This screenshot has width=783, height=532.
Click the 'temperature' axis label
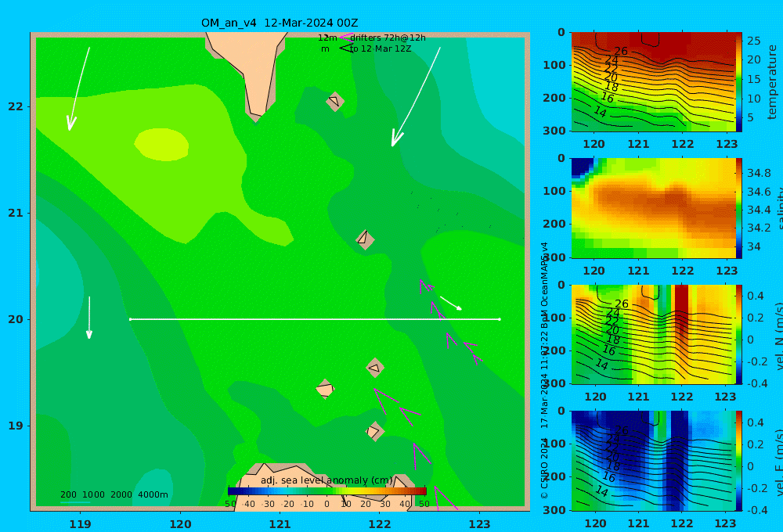772,82
